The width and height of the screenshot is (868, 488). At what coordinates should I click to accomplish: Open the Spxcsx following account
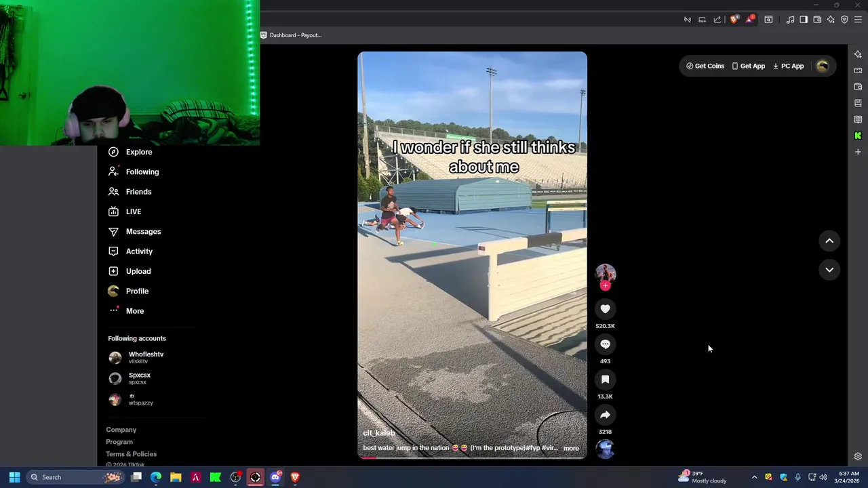[x=130, y=378]
